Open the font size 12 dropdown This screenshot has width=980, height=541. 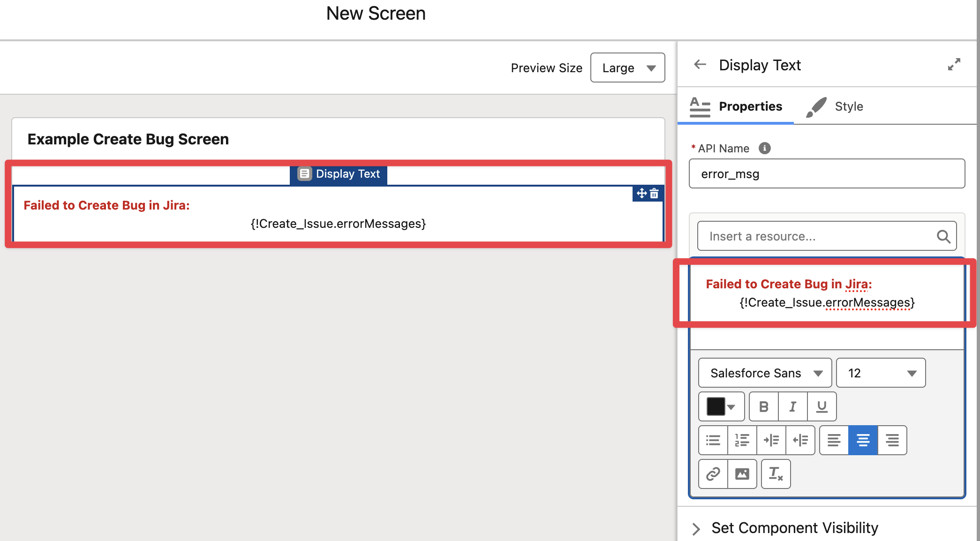(x=881, y=373)
